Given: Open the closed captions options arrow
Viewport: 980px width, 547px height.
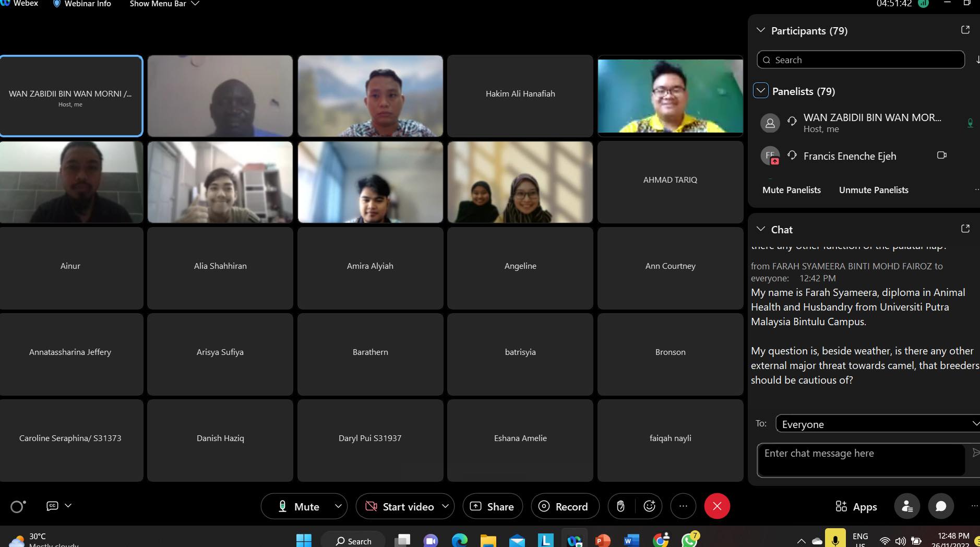Looking at the screenshot, I should (68, 506).
